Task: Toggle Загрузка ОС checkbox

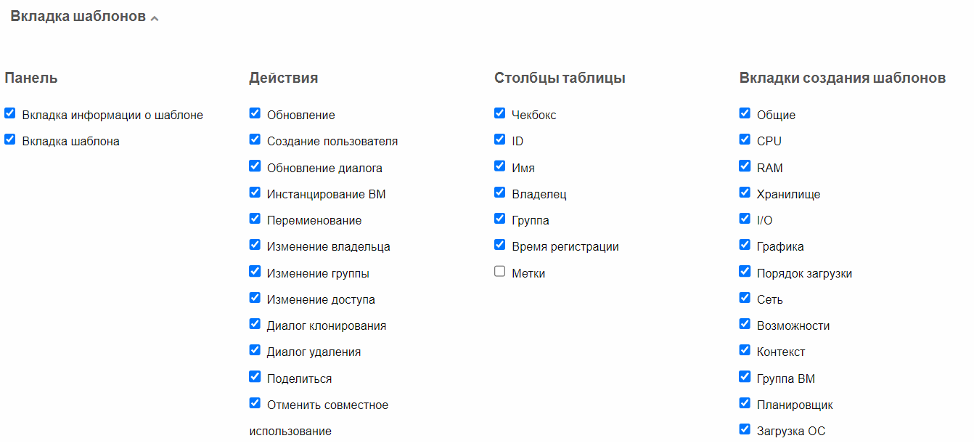Action: pyautogui.click(x=745, y=430)
